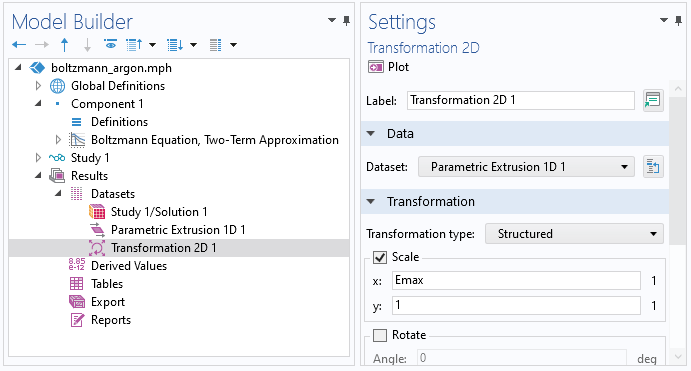Click Settings scrollbar down arrow
The image size is (691, 371).
click(678, 356)
